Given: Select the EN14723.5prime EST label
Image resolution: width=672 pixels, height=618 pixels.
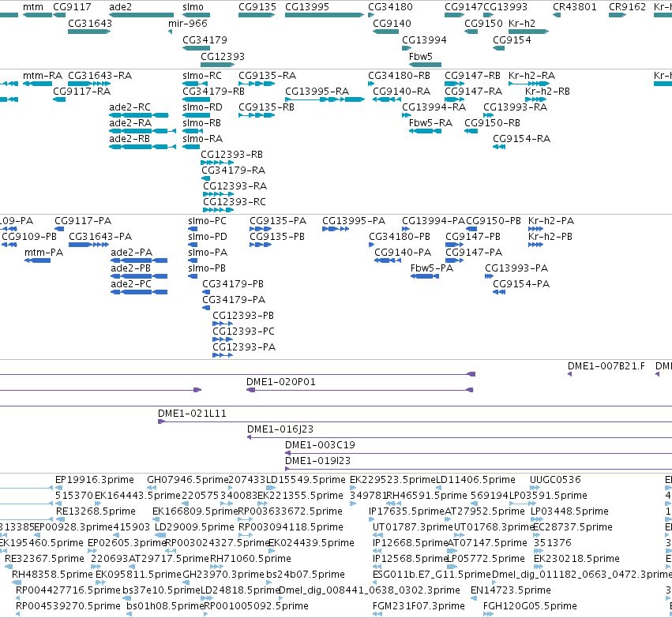Looking at the screenshot, I should 510,590.
